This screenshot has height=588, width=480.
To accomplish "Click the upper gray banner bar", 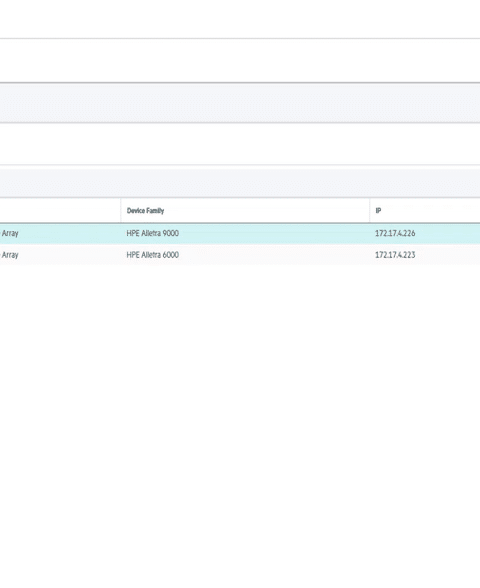I will pyautogui.click(x=240, y=103).
